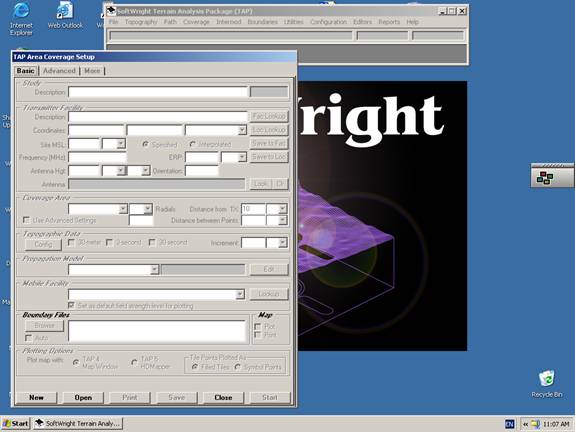Image resolution: width=575 pixels, height=432 pixels.
Task: Switch to the Basic tab
Action: tap(25, 71)
